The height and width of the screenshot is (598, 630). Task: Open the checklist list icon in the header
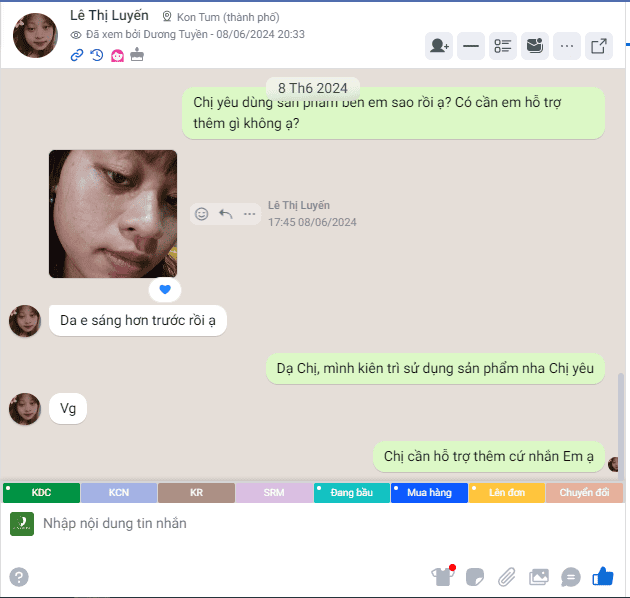pyautogui.click(x=503, y=46)
